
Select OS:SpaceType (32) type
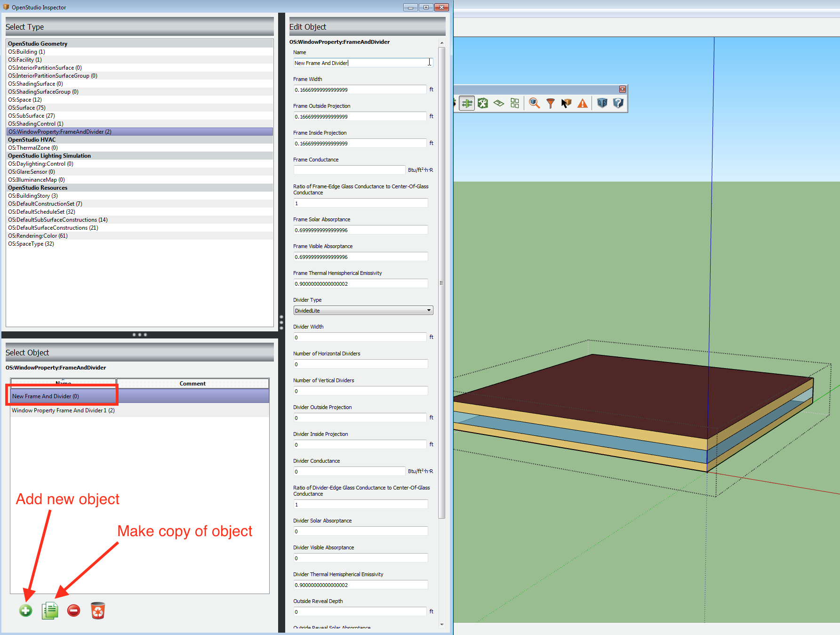(139, 244)
